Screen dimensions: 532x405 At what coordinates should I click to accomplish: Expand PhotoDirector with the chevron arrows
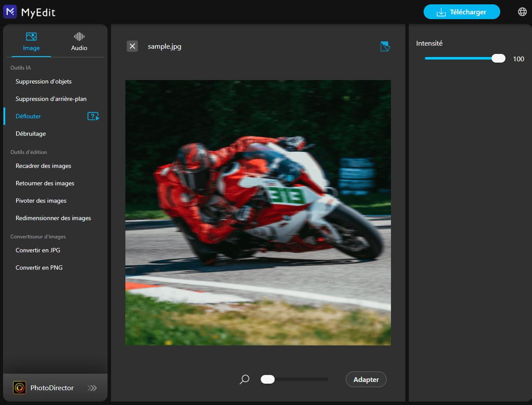[x=92, y=388]
